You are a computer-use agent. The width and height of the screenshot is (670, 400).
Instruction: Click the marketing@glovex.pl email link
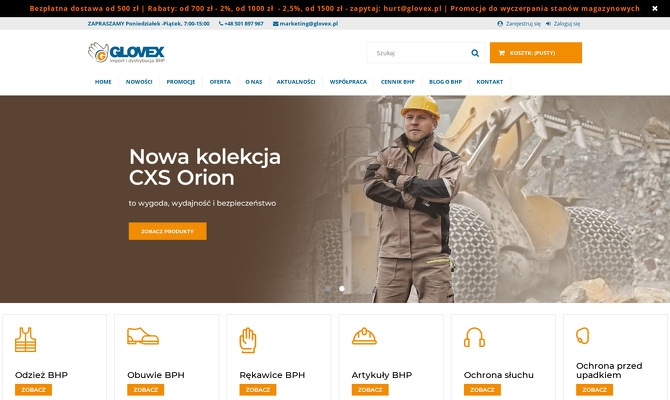point(306,24)
